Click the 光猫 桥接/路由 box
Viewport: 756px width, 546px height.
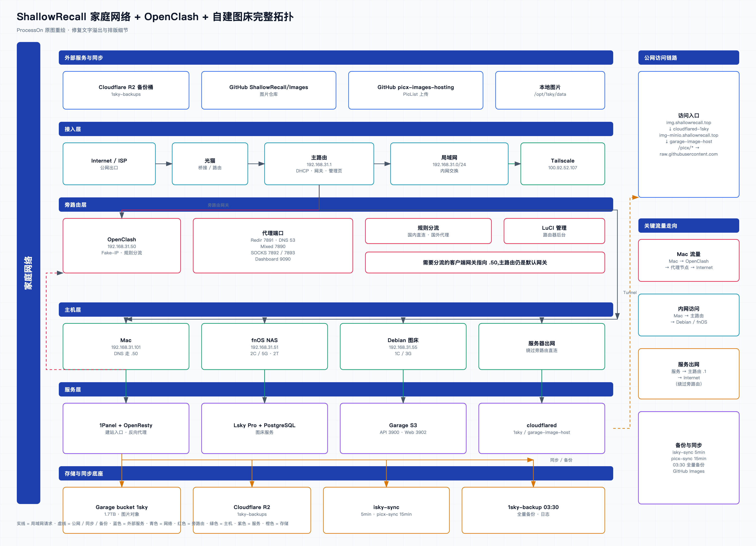point(210,164)
